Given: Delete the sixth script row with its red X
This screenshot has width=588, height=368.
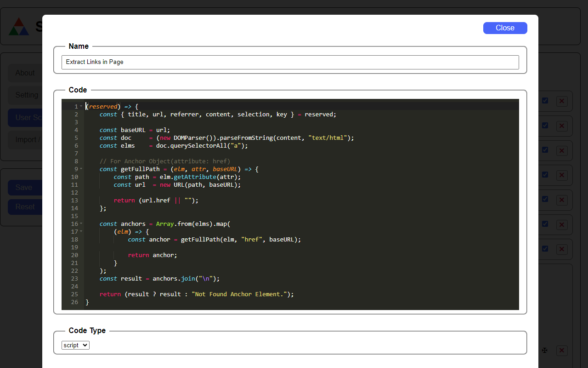Looking at the screenshot, I should tap(562, 224).
